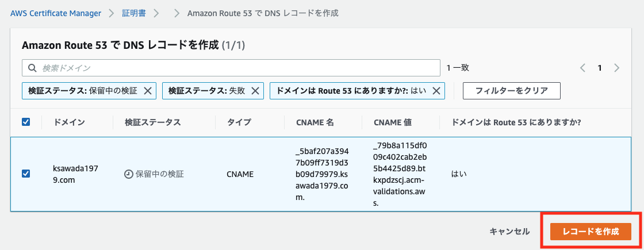Click the 保留中の検証 status text in row

tap(159, 174)
